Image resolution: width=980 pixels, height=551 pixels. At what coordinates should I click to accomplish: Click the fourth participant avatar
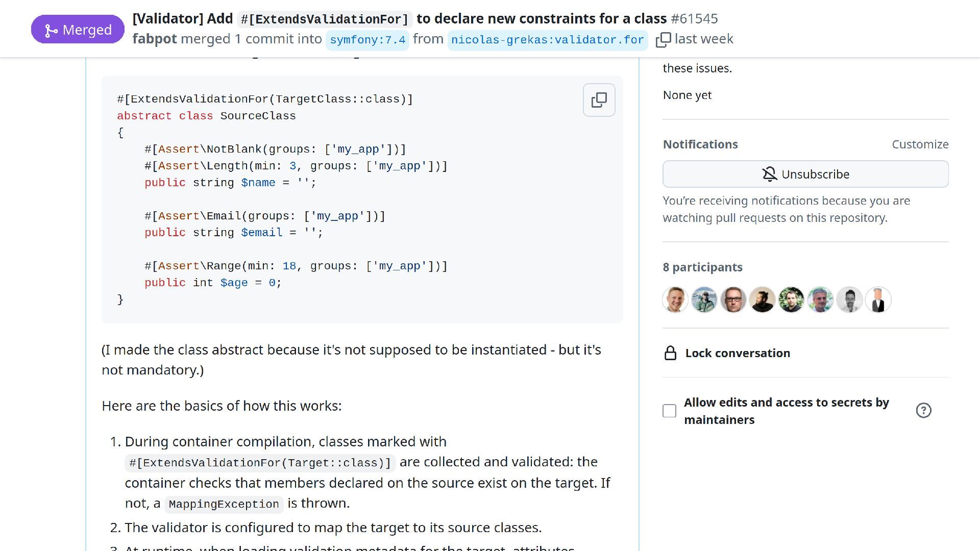click(x=763, y=299)
